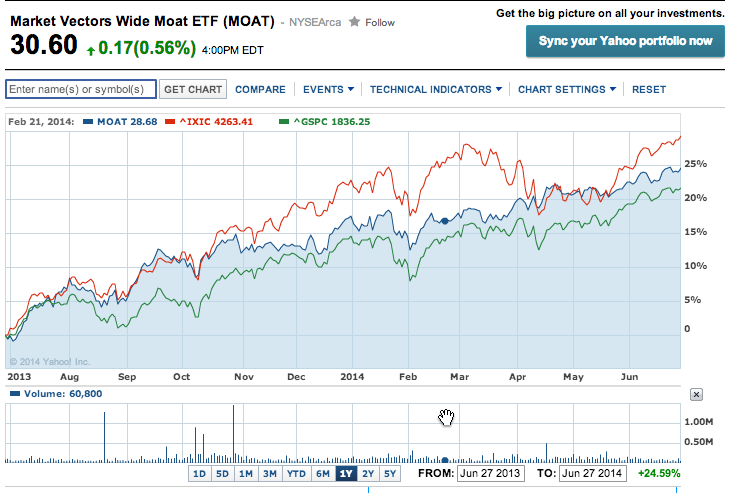
Task: Click the price 30.60 text
Action: [44, 45]
